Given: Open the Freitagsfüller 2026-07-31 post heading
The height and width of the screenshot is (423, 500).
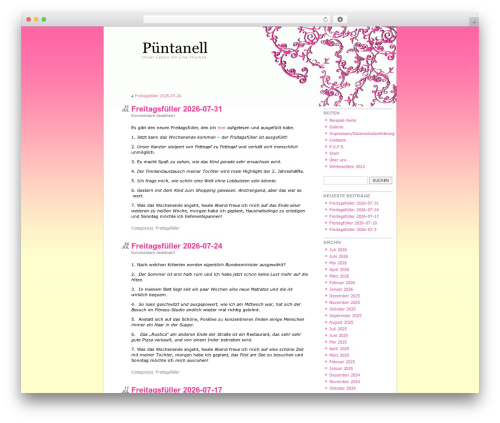Looking at the screenshot, I should coord(176,109).
